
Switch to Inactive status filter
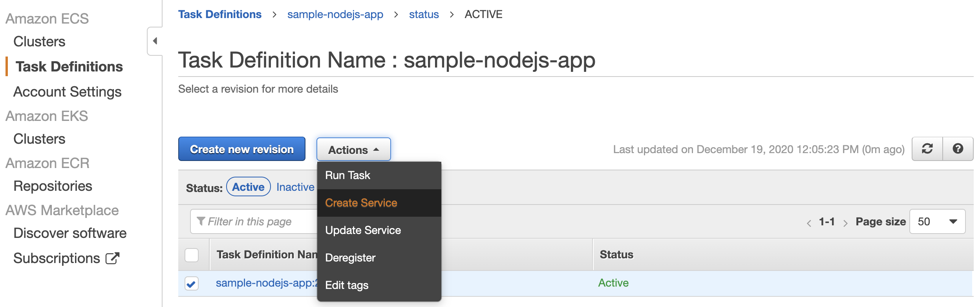click(x=295, y=187)
